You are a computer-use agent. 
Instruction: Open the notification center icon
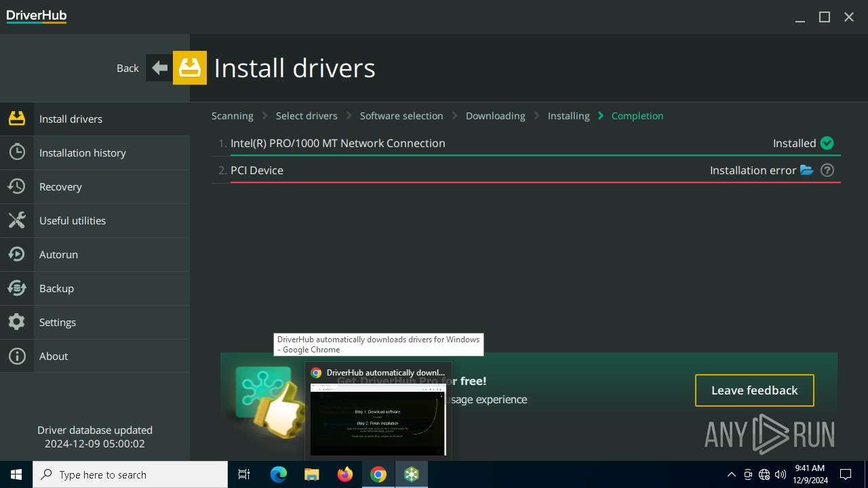(846, 474)
